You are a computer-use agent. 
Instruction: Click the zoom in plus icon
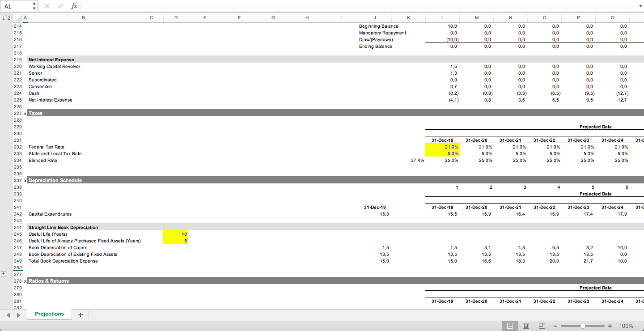point(610,326)
